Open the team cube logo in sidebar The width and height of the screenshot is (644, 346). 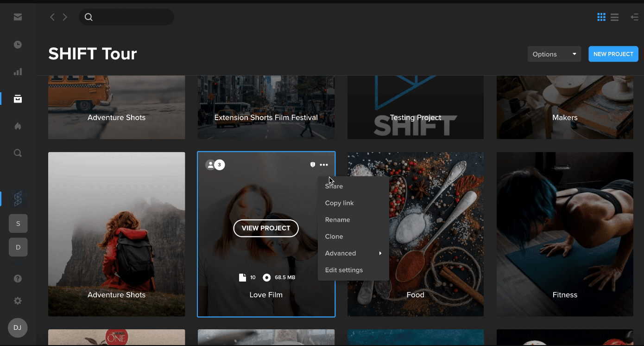tap(18, 198)
